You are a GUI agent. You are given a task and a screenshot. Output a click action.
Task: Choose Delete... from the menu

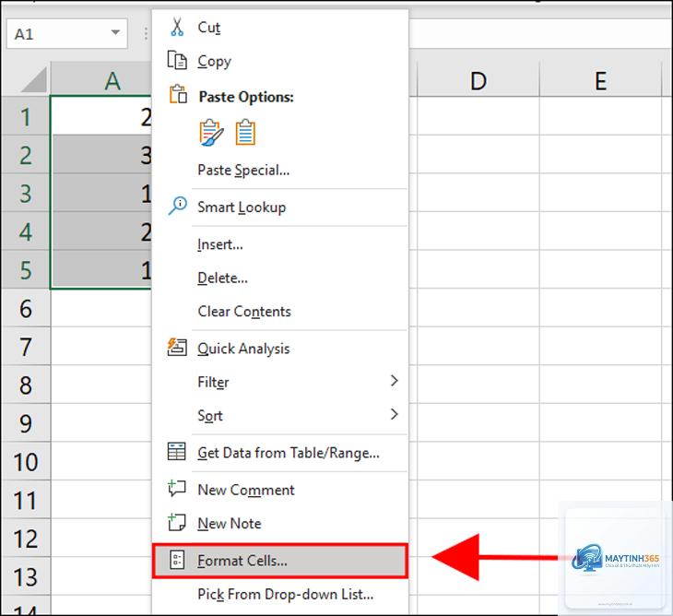point(279,278)
